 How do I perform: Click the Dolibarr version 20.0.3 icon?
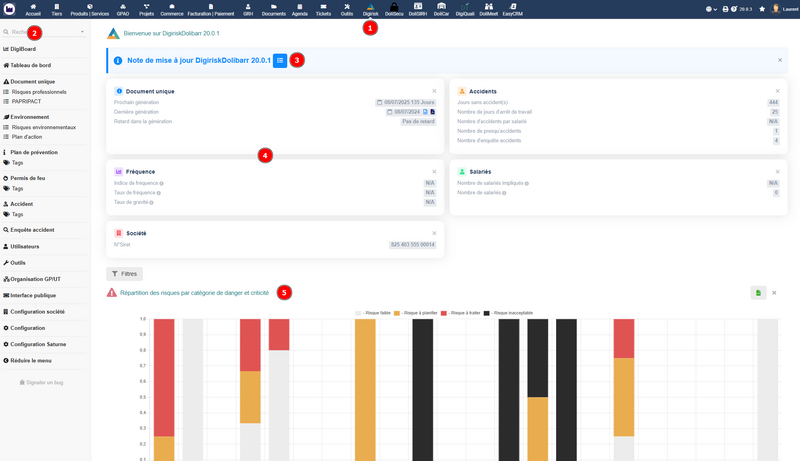[741, 9]
